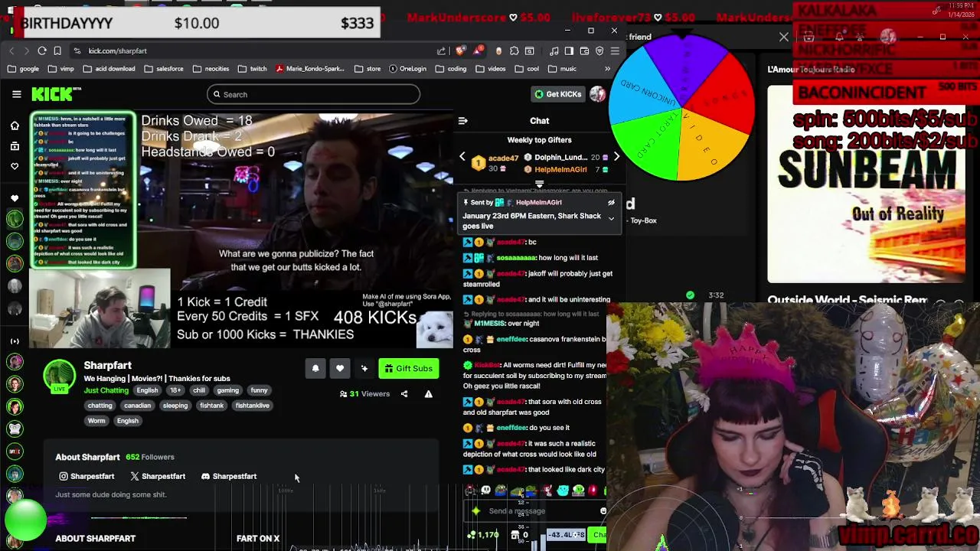Report the stream with warning icon

[x=429, y=394]
